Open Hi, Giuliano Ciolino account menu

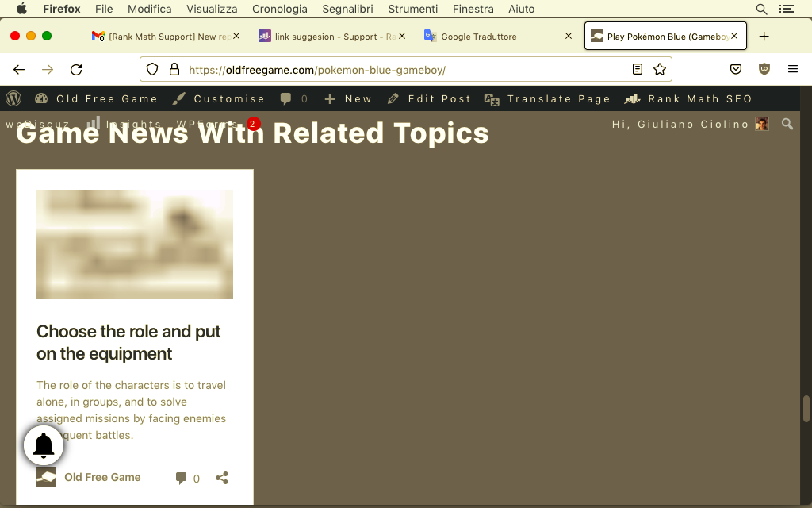[691, 124]
